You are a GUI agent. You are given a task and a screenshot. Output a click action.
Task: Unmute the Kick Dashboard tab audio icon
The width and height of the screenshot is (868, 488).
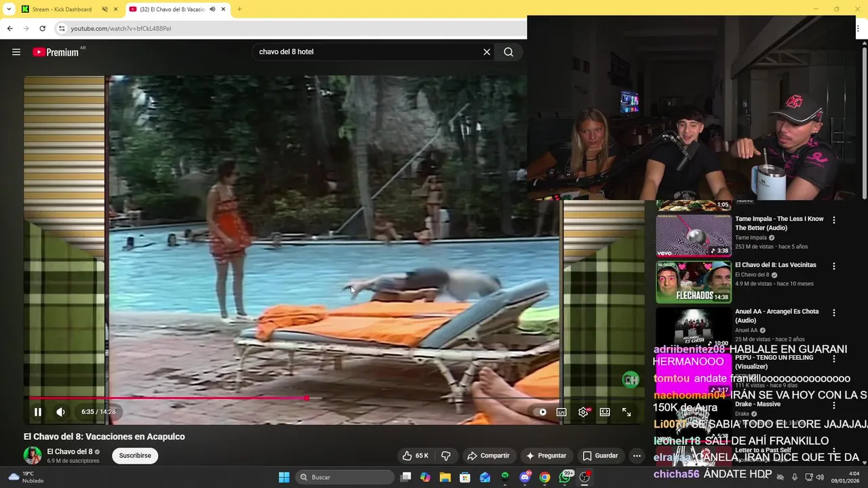tap(104, 9)
